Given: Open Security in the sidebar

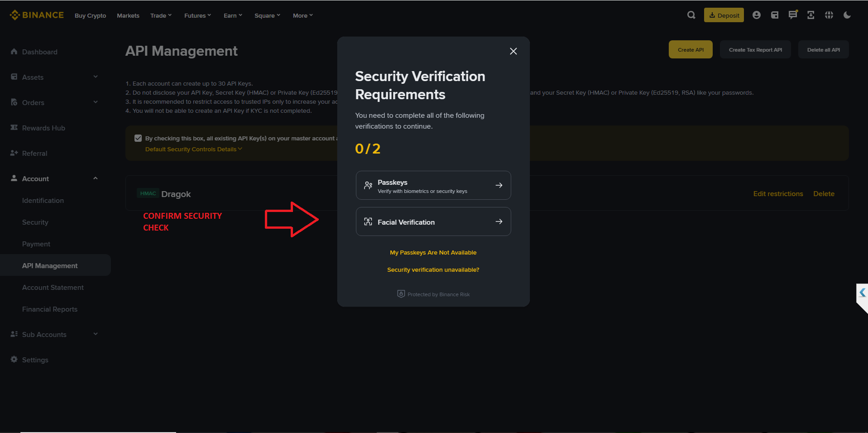Looking at the screenshot, I should click(x=35, y=222).
